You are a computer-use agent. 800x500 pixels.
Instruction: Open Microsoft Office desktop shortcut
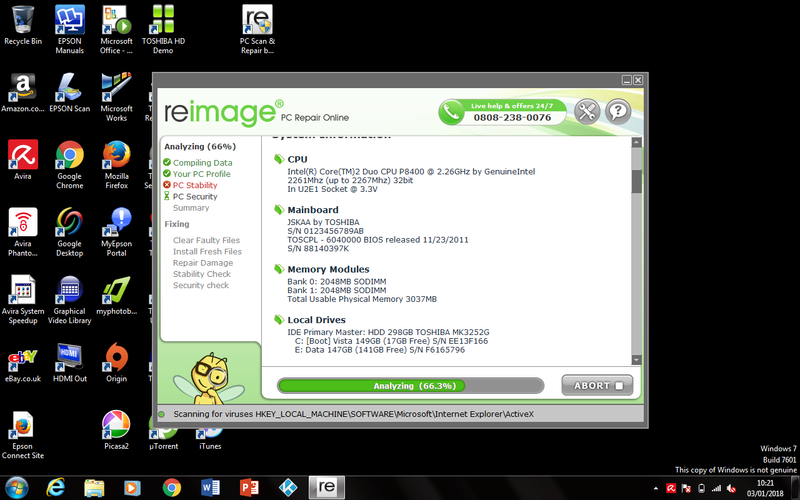116,30
